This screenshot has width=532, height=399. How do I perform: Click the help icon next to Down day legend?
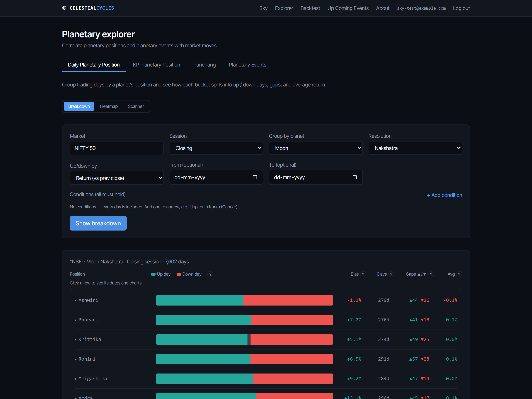(210, 274)
